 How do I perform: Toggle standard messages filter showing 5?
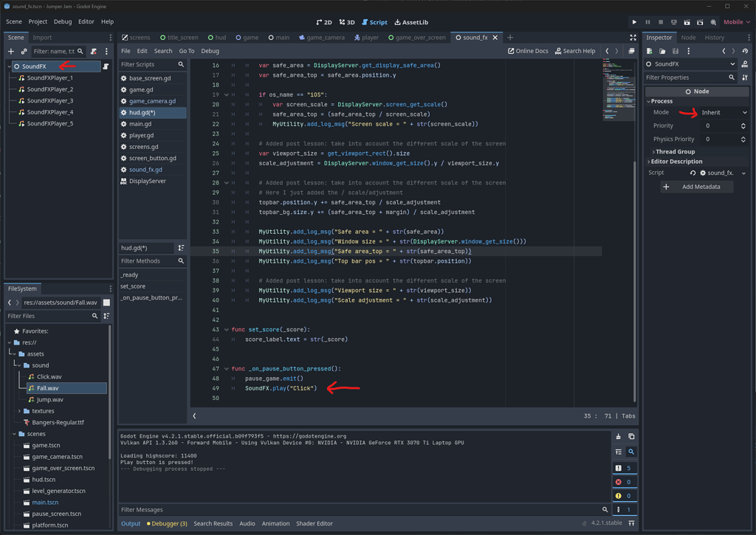pos(624,468)
